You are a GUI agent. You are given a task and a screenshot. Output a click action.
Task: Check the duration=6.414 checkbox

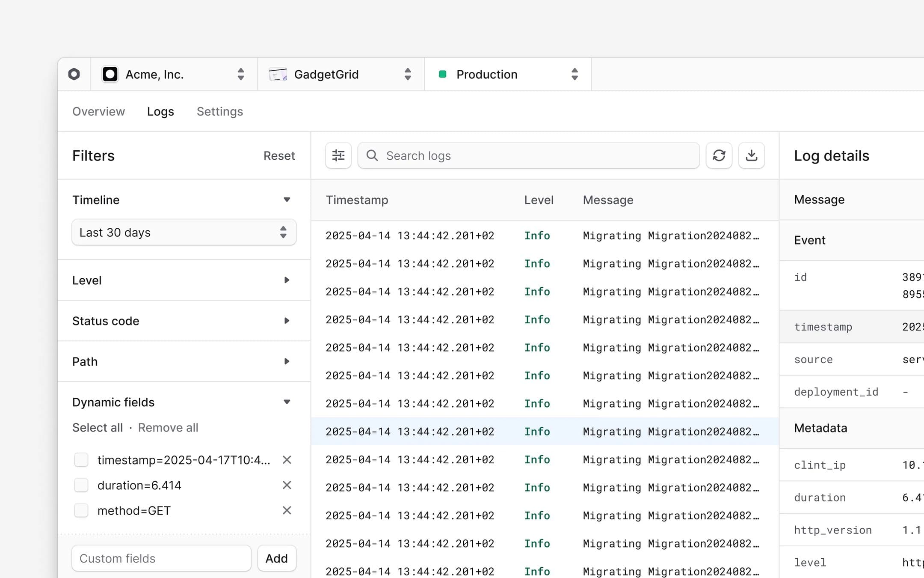[81, 485]
